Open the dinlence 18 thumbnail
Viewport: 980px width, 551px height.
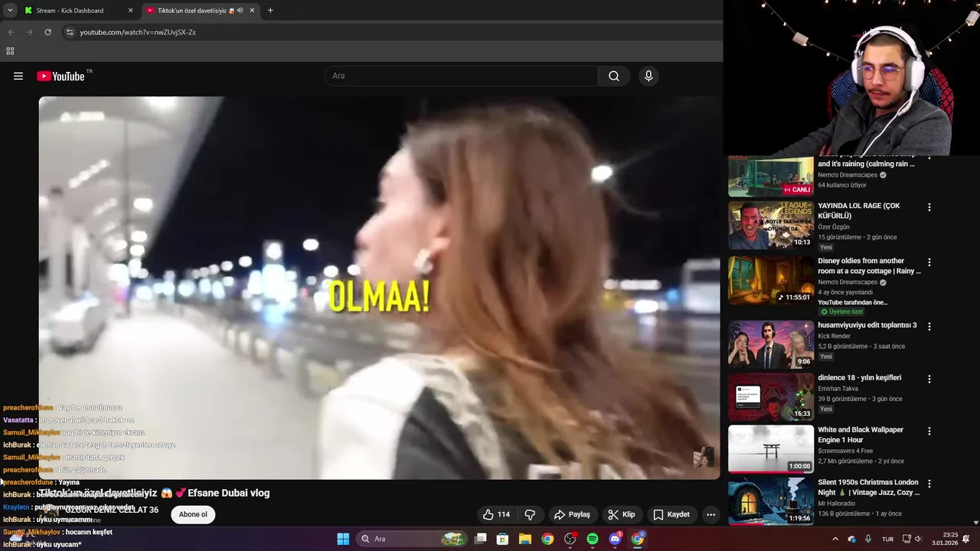[771, 396]
